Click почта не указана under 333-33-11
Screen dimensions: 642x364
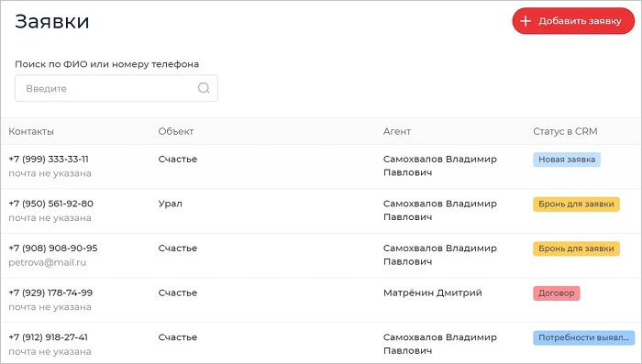point(50,173)
